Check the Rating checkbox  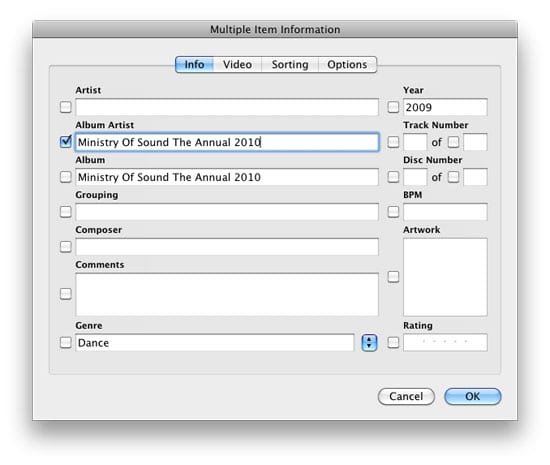tap(393, 342)
